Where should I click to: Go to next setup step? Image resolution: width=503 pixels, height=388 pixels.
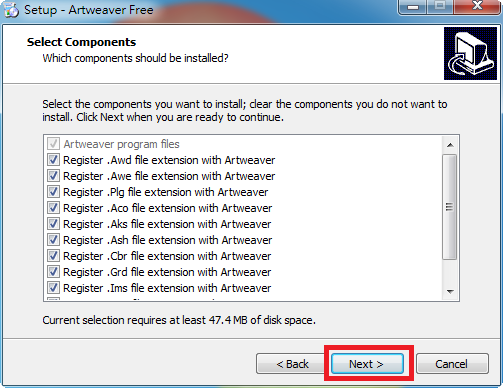[x=367, y=364]
